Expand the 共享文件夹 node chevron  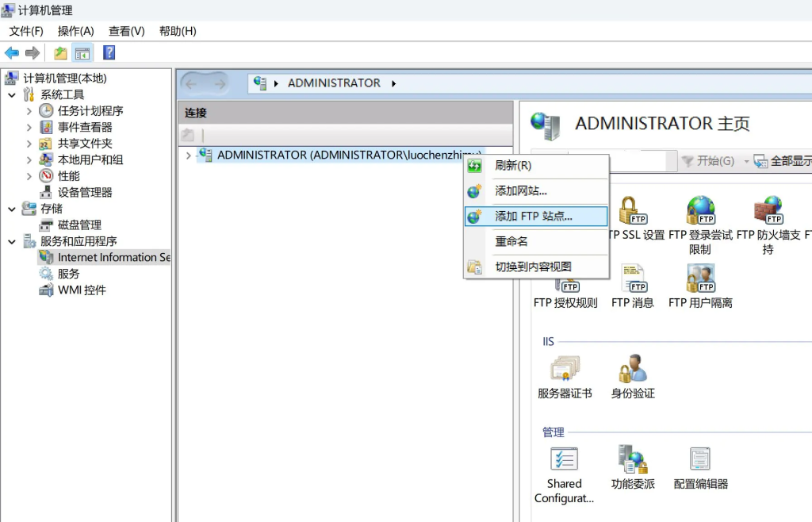(29, 144)
